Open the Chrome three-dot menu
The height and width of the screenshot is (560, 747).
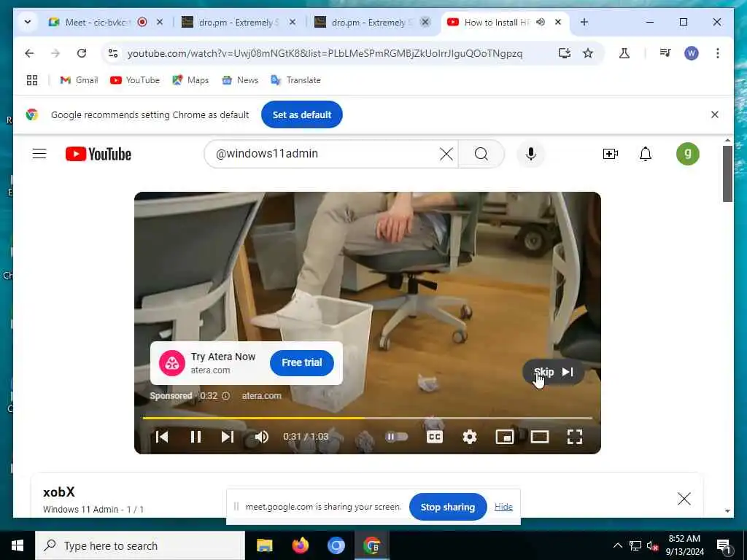(x=718, y=53)
